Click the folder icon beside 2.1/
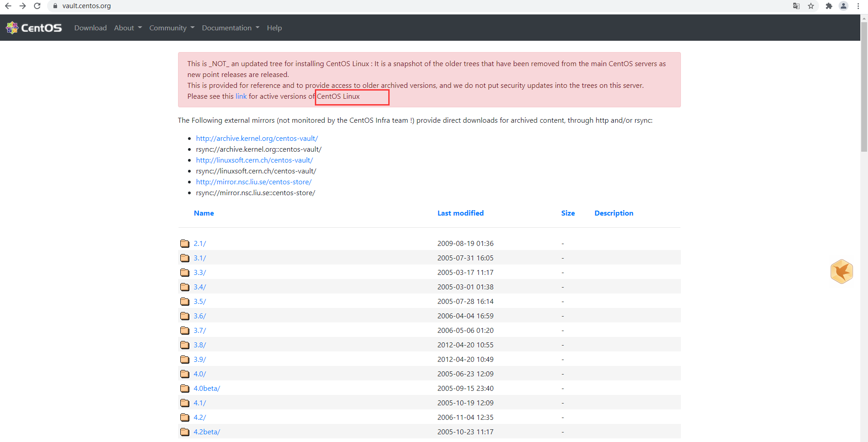 185,244
